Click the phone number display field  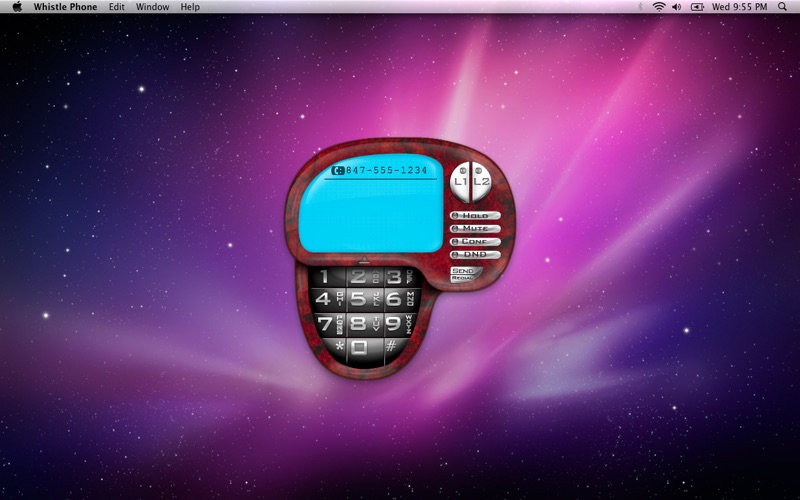[x=385, y=171]
